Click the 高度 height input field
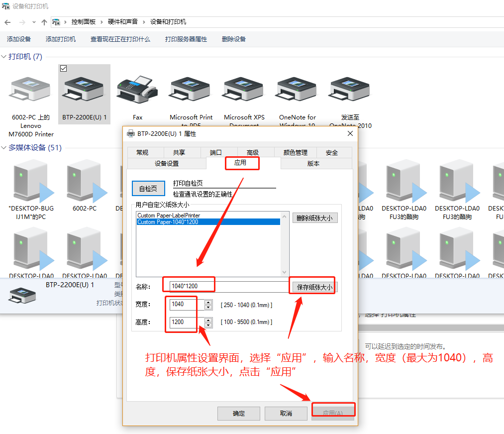Viewport: 504px width, 434px height. coord(187,322)
